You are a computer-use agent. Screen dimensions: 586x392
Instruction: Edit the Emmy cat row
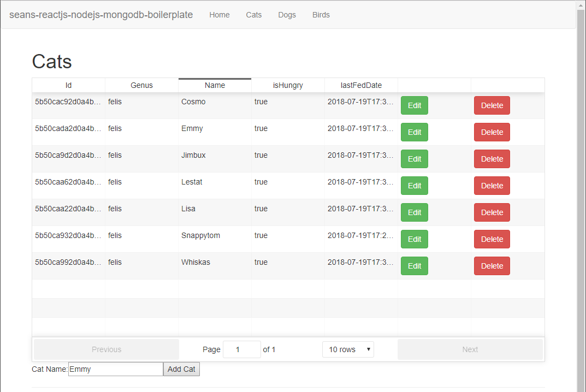pos(415,132)
